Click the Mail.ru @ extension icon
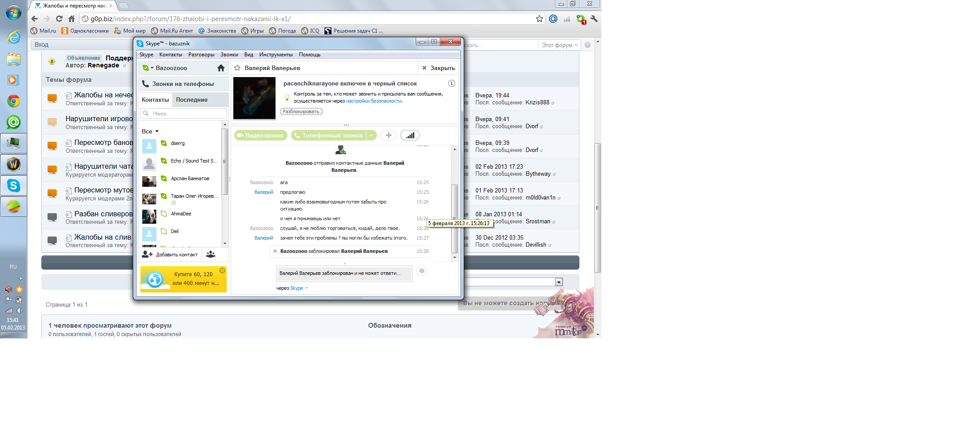980x444 pixels. click(553, 18)
